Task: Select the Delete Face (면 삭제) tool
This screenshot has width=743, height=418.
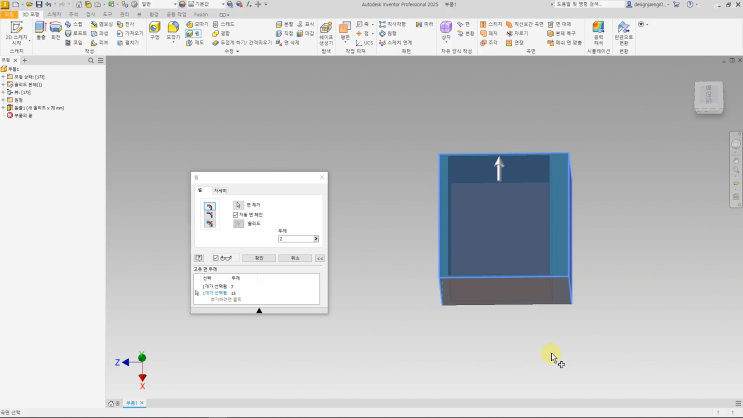Action: [288, 43]
